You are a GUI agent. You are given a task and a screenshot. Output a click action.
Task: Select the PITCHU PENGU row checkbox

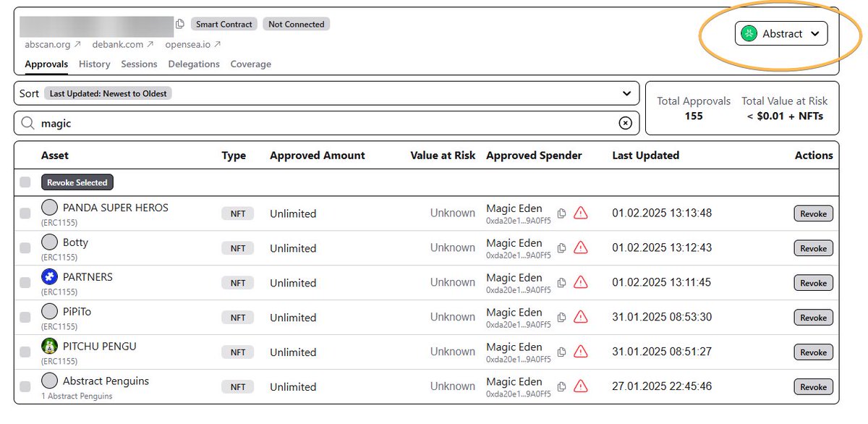(x=25, y=352)
